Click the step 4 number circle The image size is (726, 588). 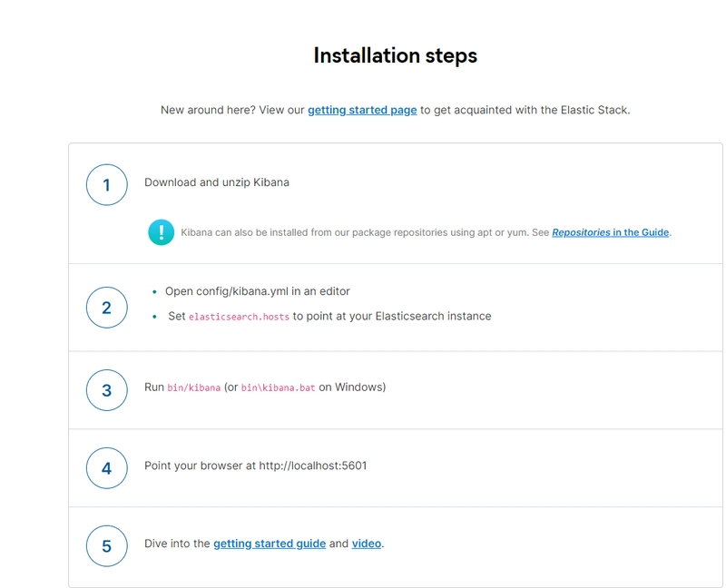[106, 468]
